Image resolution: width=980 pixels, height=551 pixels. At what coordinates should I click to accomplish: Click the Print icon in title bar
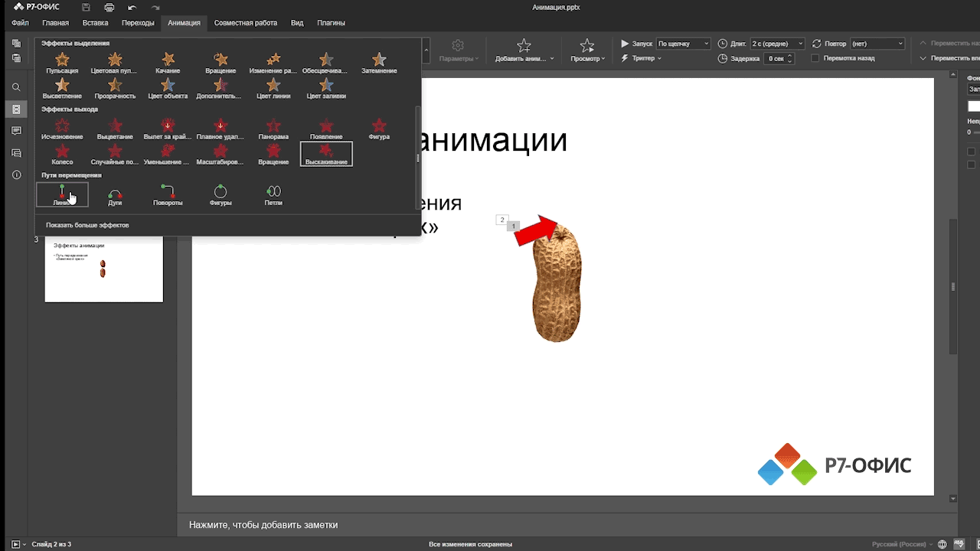click(x=109, y=7)
